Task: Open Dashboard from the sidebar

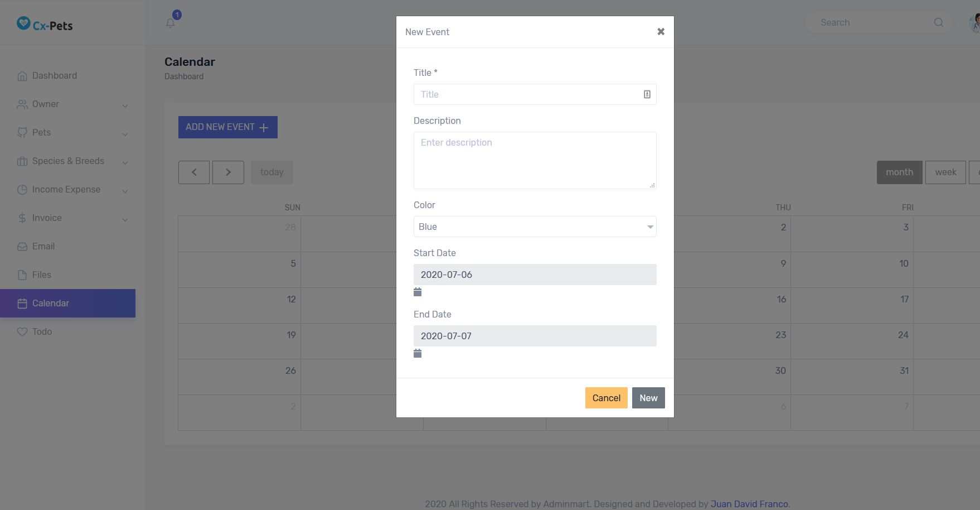Action: (x=54, y=76)
